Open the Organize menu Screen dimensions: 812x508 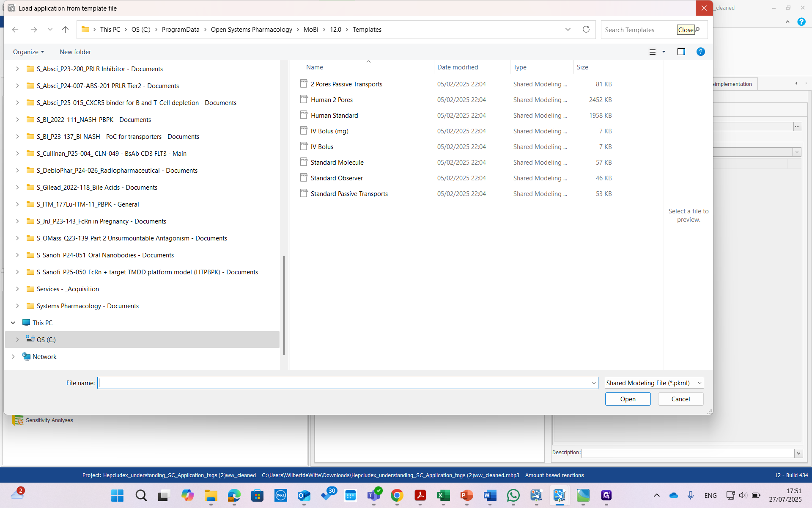tap(28, 52)
